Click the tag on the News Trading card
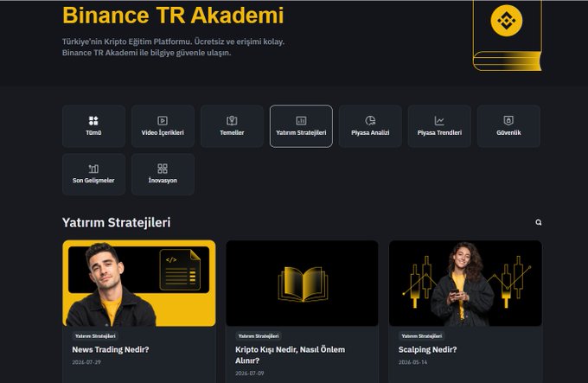Screen dimensions: 588x383 click(x=95, y=336)
